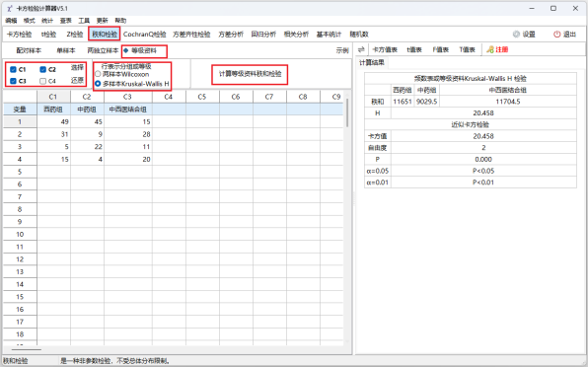
Task: Uncheck the C2 column checkbox
Action: pos(42,69)
